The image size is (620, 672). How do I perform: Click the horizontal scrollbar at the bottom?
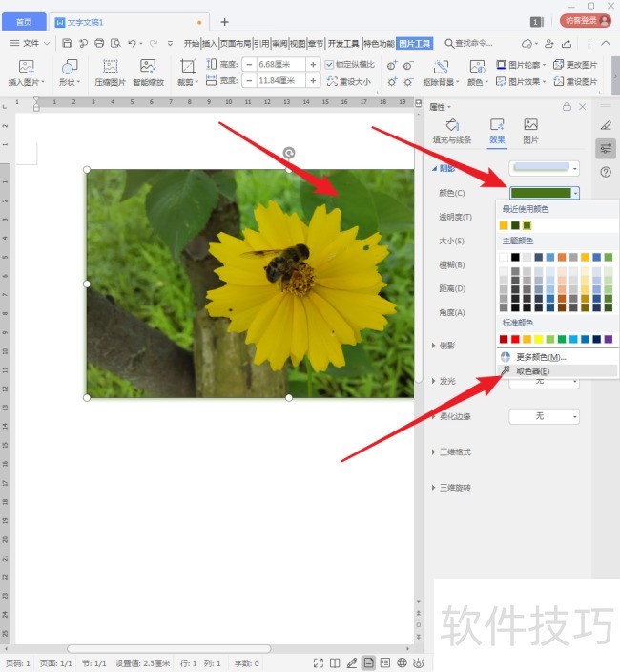click(x=169, y=649)
